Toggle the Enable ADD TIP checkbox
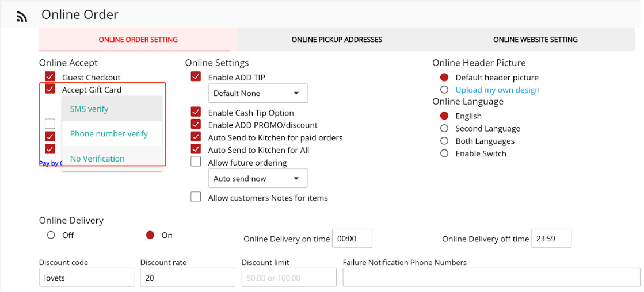 (196, 76)
